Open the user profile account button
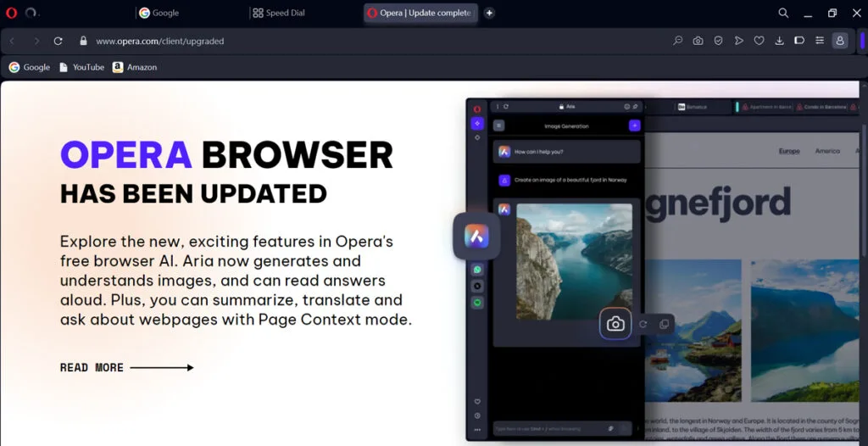Viewport: 868px width, 446px height. [x=840, y=41]
